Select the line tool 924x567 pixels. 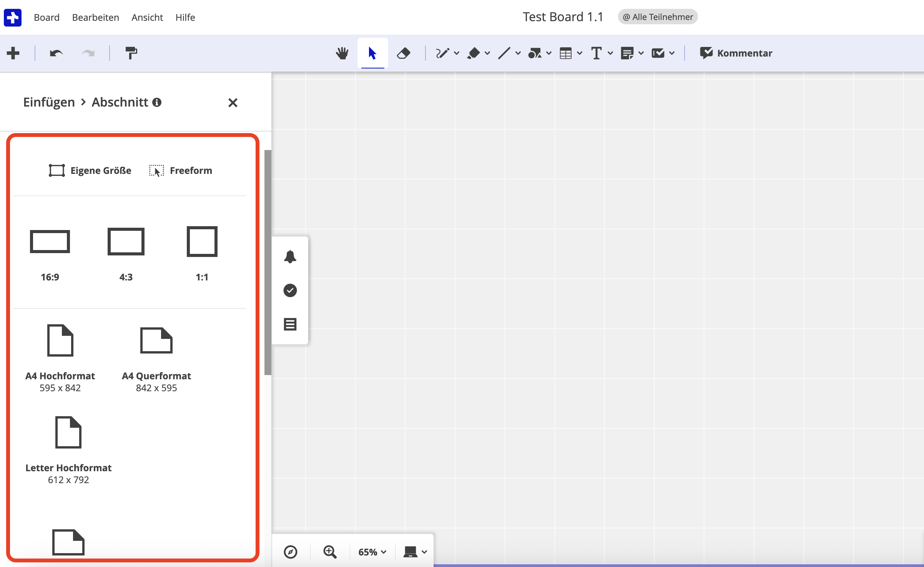(504, 53)
